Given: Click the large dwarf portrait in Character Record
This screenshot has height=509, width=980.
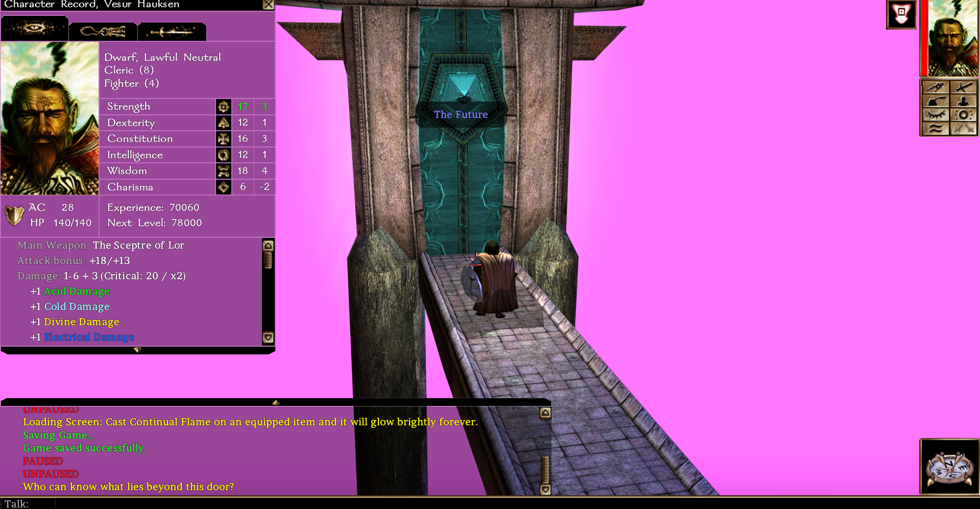Looking at the screenshot, I should coord(50,118).
